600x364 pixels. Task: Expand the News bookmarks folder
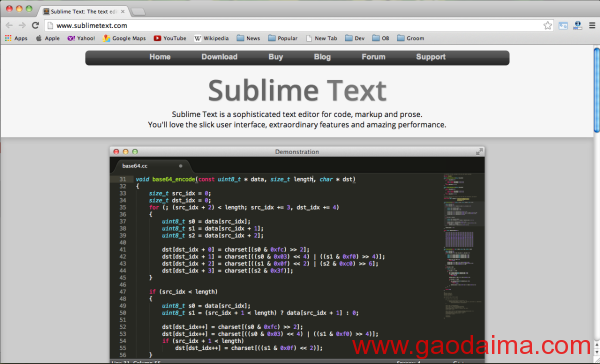248,38
